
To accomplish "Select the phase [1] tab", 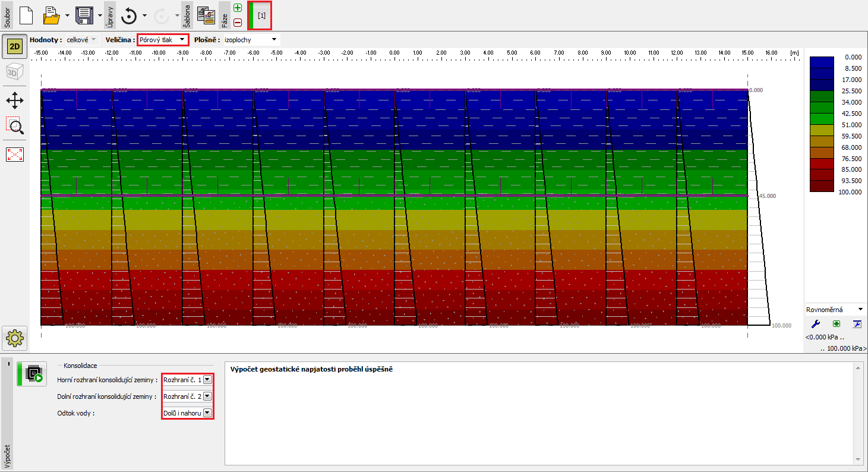I will click(x=260, y=15).
